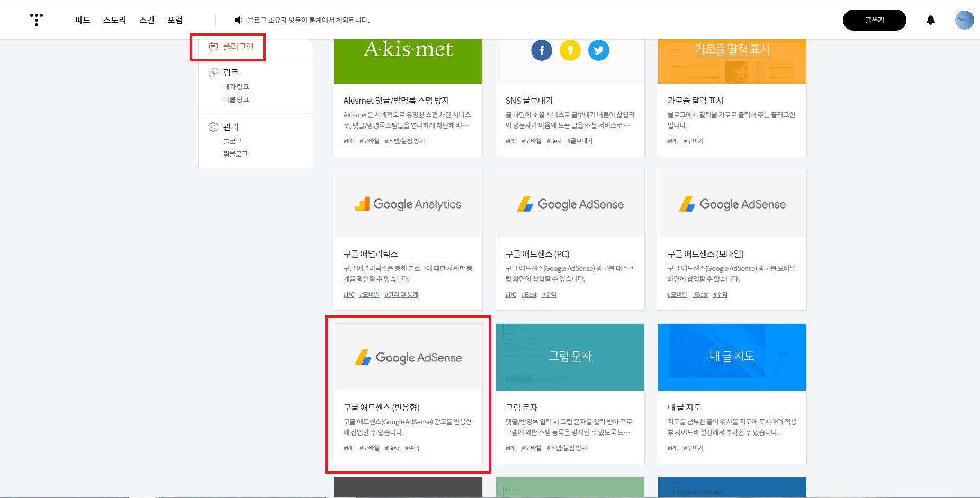
Task: Click the yellow KakaoStory icon
Action: 570,50
